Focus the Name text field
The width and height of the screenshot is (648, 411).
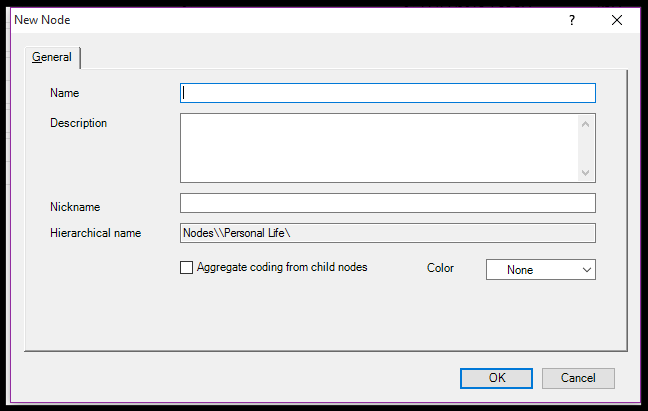click(x=387, y=93)
